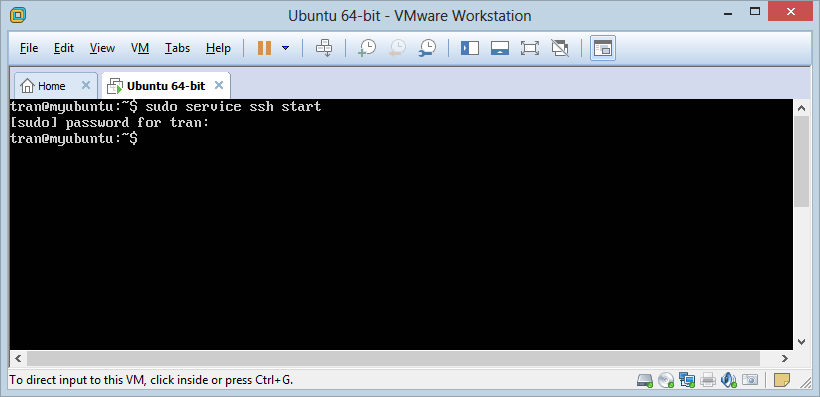820x397 pixels.
Task: Click the '[sudo] password for tran:' line
Action: pyautogui.click(x=109, y=123)
